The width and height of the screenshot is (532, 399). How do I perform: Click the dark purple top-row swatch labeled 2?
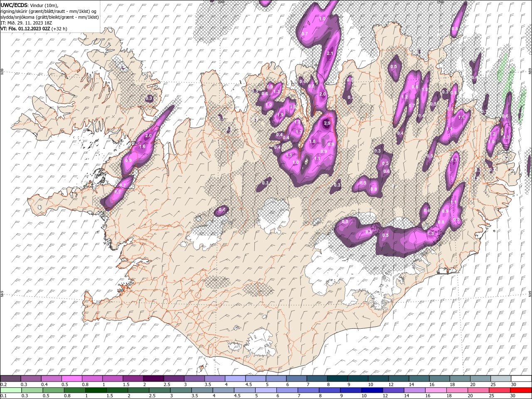(x=153, y=379)
